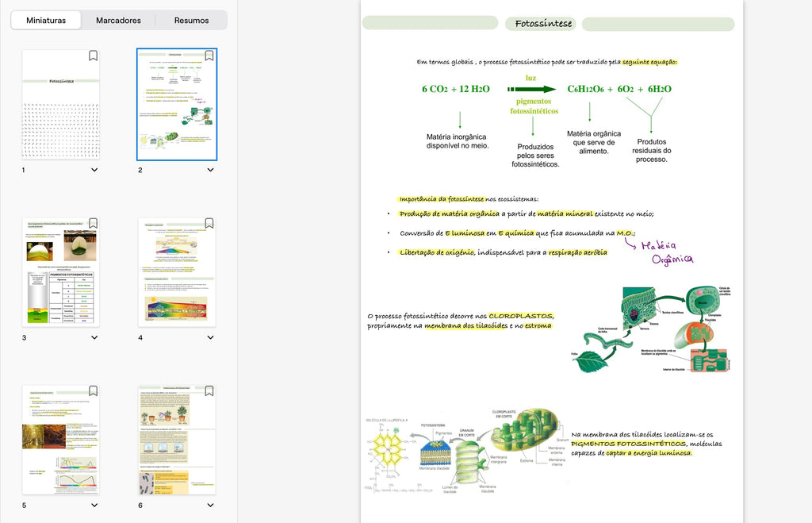Click 'PIGMENTOS FOTOSSINTÉTICOS' highlighted text
This screenshot has height=523, width=812.
click(x=629, y=444)
